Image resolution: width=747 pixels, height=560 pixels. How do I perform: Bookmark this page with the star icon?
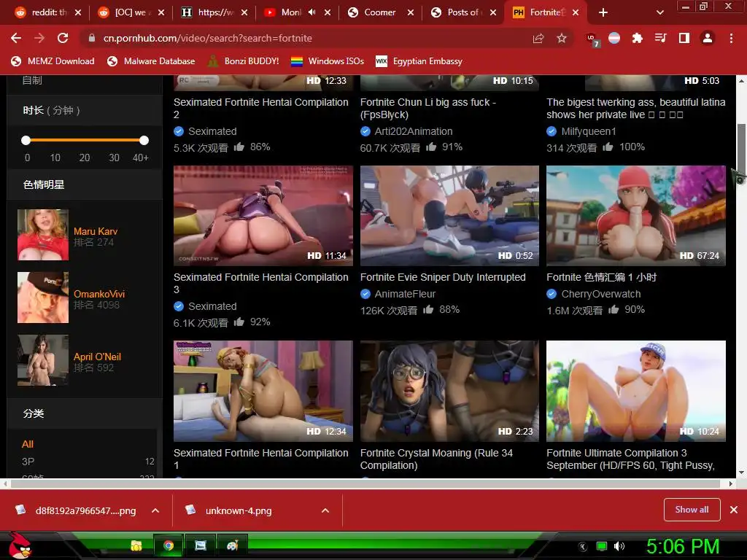tap(562, 38)
